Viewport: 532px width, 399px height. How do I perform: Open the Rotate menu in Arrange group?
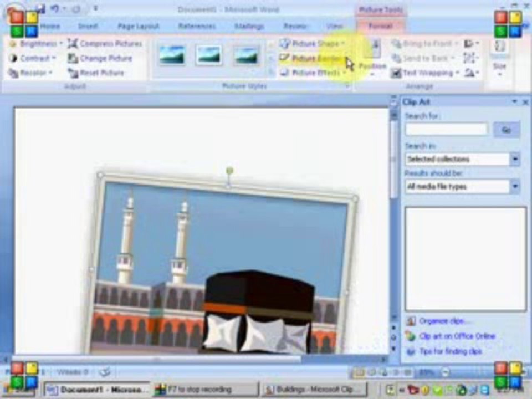[x=471, y=73]
